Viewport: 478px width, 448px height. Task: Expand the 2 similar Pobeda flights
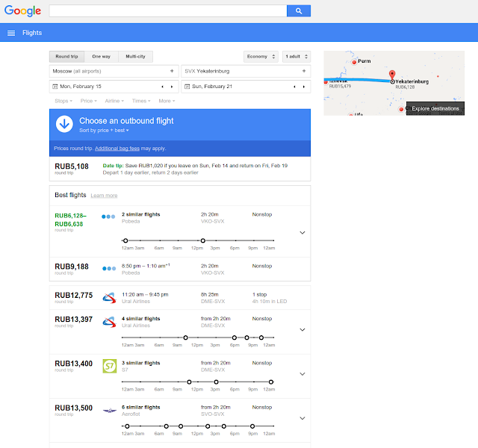[x=302, y=233]
